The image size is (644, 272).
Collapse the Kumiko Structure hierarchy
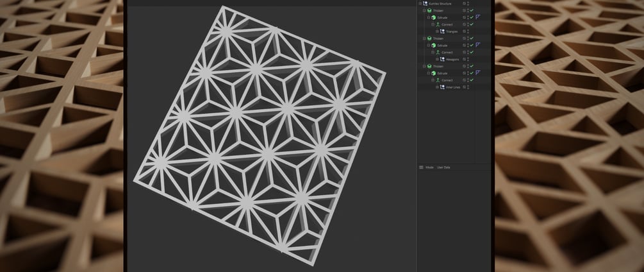click(420, 3)
